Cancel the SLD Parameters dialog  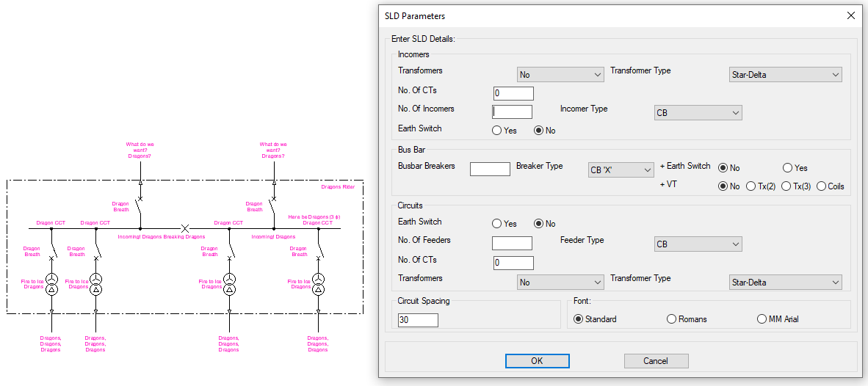click(x=656, y=361)
